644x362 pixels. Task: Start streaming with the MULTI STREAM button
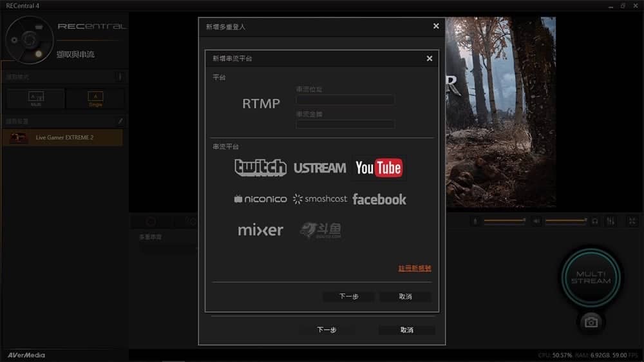591,278
